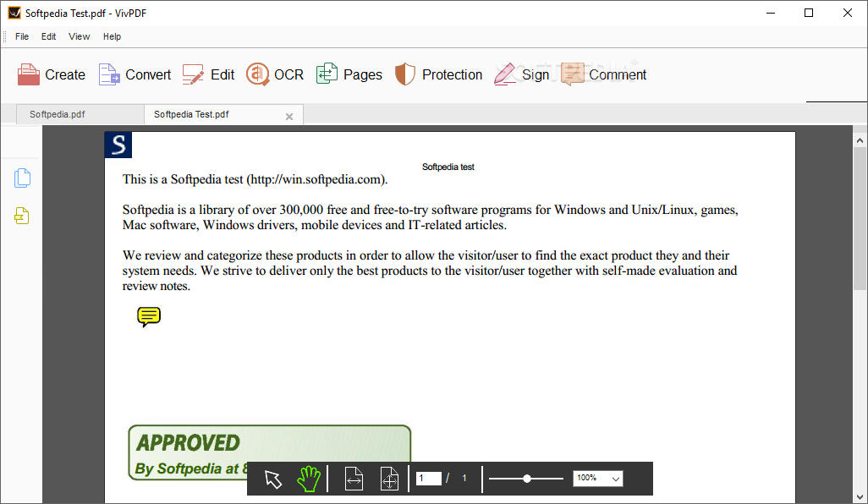868x504 pixels.
Task: Click 'Softpedia is a library' paragraph
Action: [430, 217]
